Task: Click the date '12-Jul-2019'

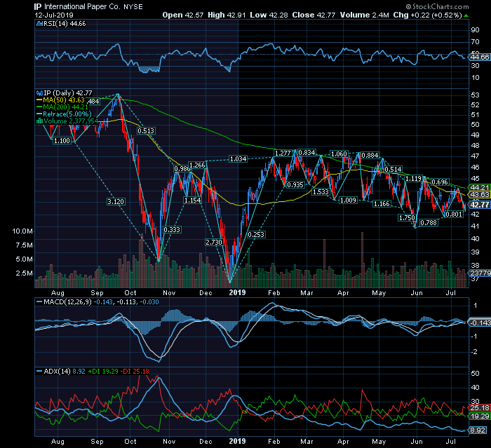Action: coord(54,15)
